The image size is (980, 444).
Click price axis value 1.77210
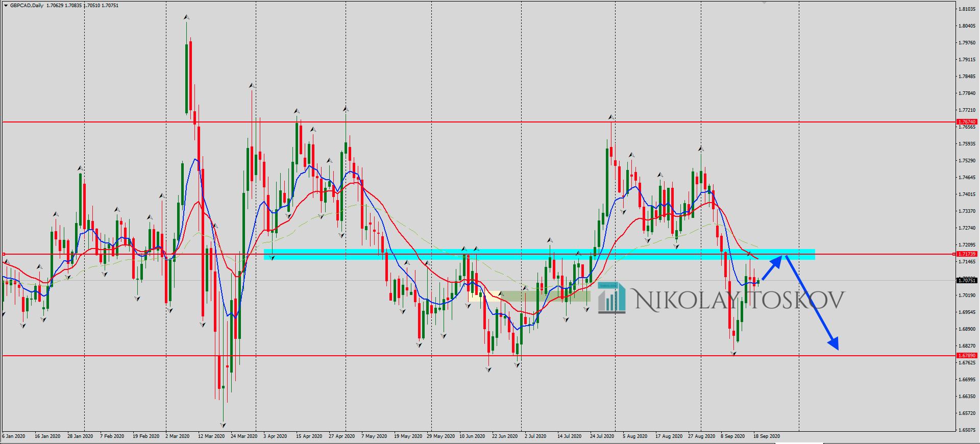[x=967, y=110]
